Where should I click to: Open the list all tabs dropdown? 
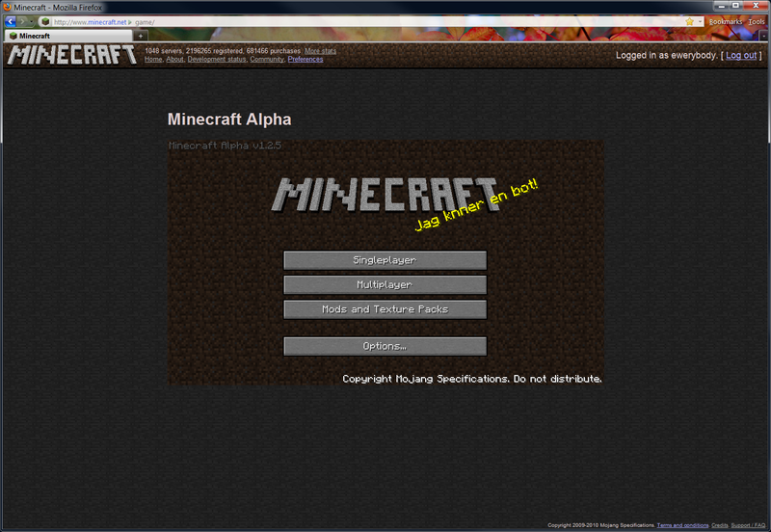point(763,36)
